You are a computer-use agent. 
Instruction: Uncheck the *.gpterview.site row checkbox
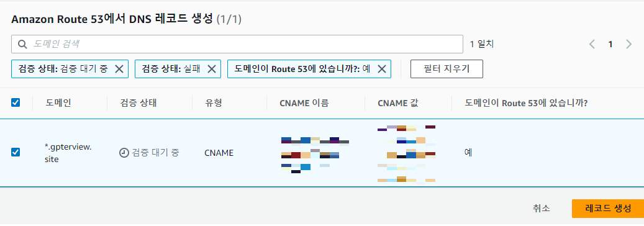16,153
